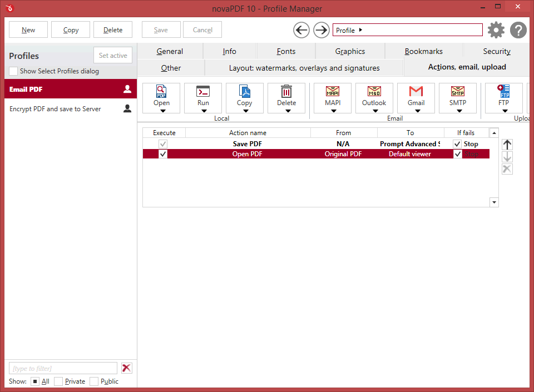Image resolution: width=534 pixels, height=392 pixels.
Task: Click the Action name column header
Action: [x=248, y=133]
